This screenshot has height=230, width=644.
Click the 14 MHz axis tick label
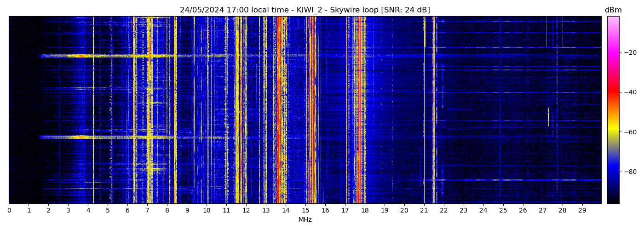tap(286, 210)
